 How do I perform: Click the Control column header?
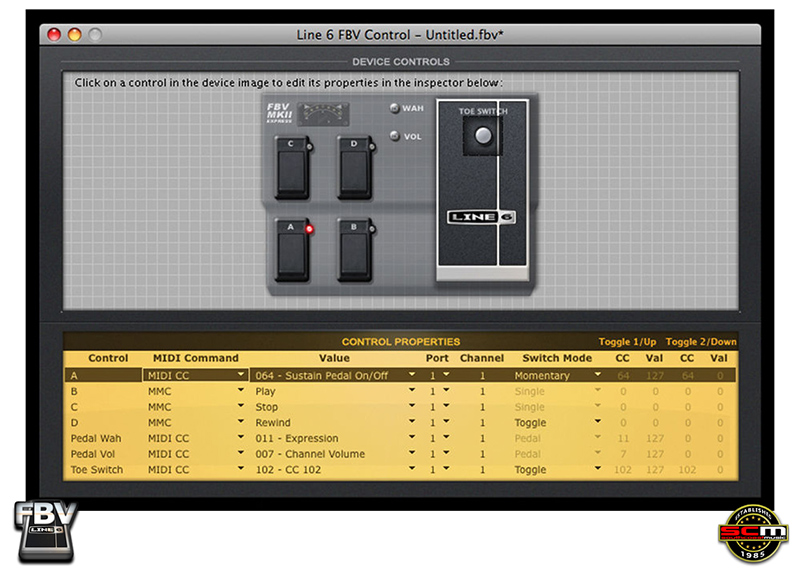click(108, 358)
